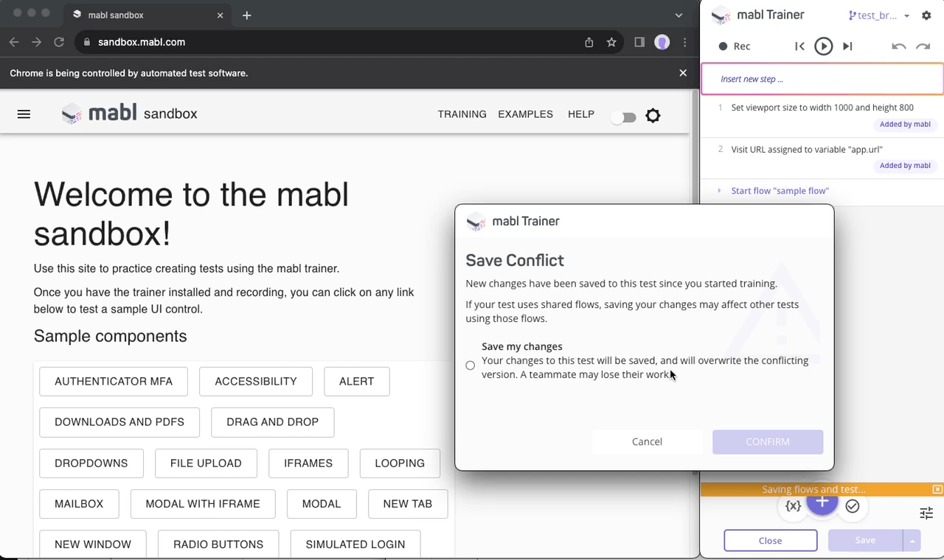This screenshot has width=944, height=560.
Task: Click the mabl sandbox logo
Action: point(130,113)
